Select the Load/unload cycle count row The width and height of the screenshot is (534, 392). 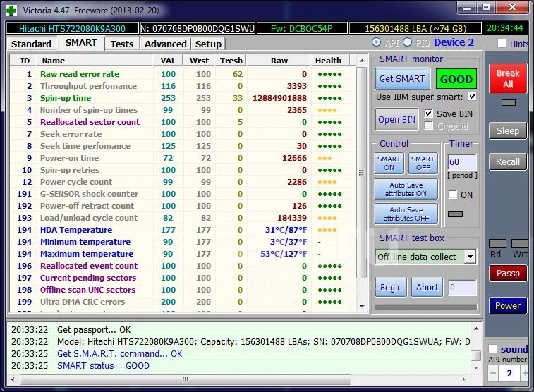click(x=182, y=218)
